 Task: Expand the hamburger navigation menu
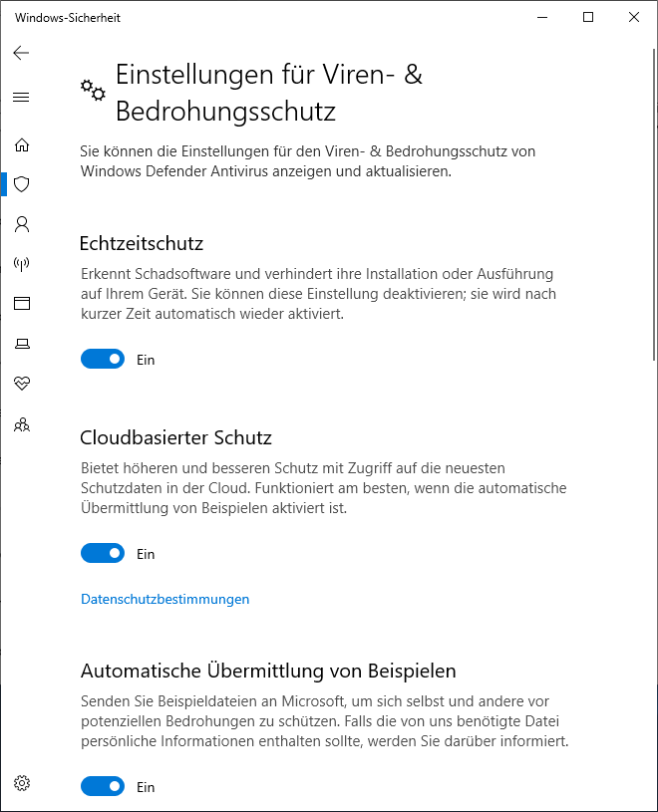tap(21, 97)
